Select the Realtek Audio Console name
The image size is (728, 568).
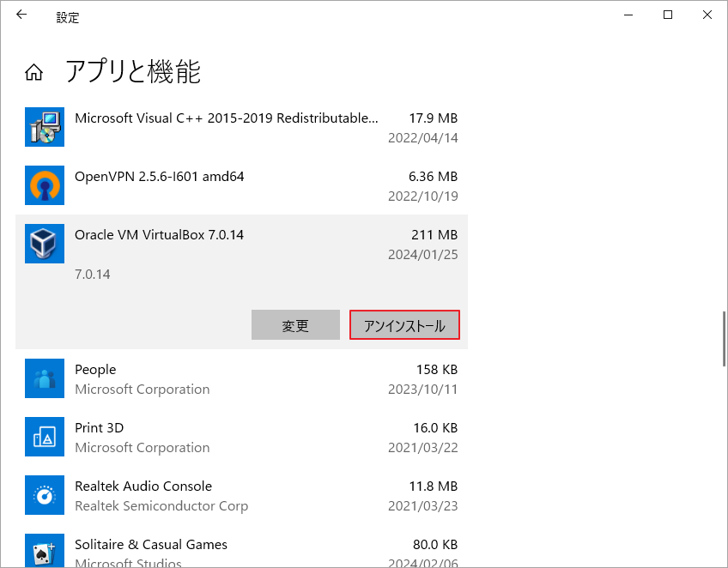pyautogui.click(x=143, y=486)
